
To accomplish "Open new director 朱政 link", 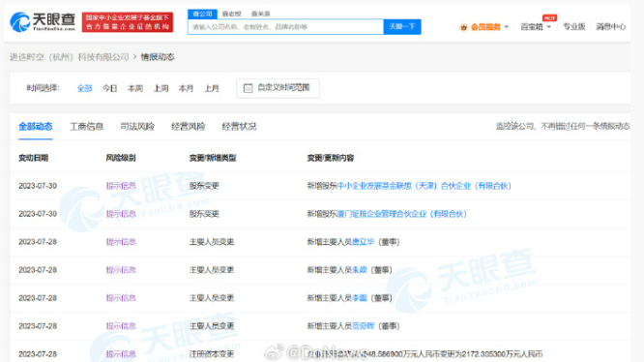I will tap(360, 270).
